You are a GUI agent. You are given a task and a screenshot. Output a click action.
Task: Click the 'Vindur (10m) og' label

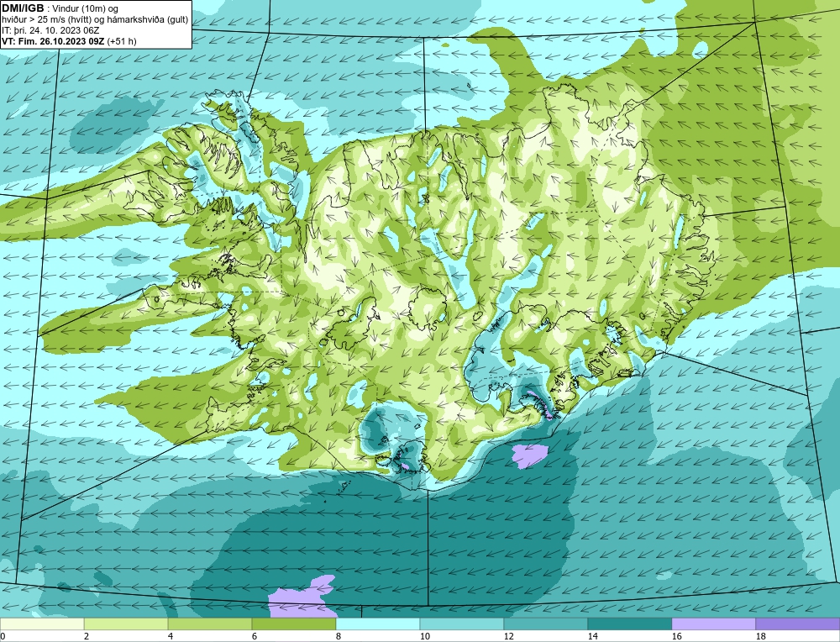(86, 8)
